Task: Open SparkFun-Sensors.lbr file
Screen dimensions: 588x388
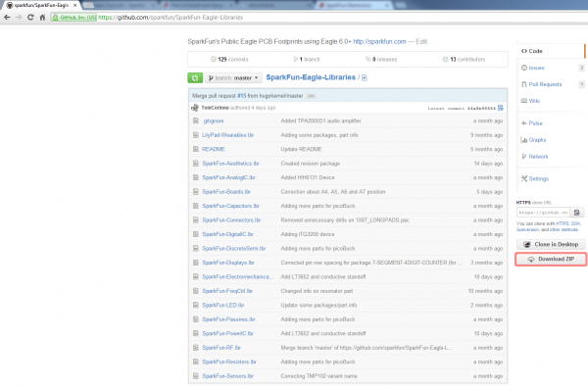Action: tap(227, 376)
